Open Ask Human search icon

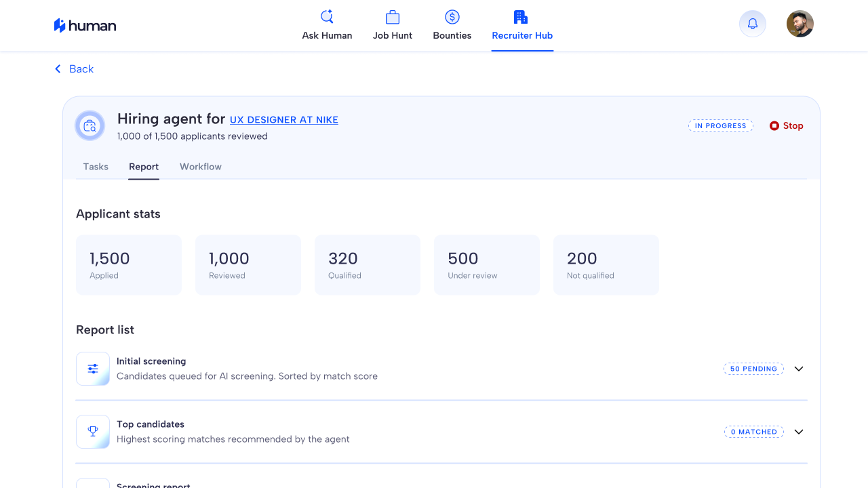(327, 17)
